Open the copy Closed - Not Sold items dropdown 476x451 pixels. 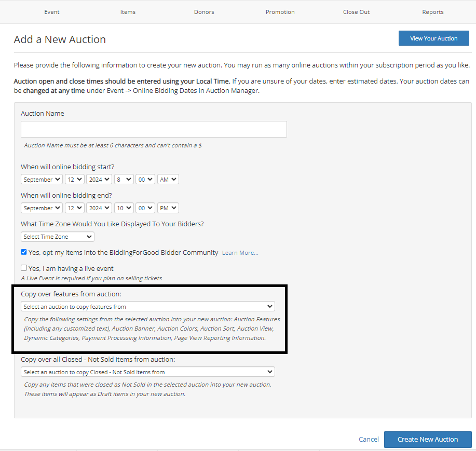pyautogui.click(x=148, y=372)
